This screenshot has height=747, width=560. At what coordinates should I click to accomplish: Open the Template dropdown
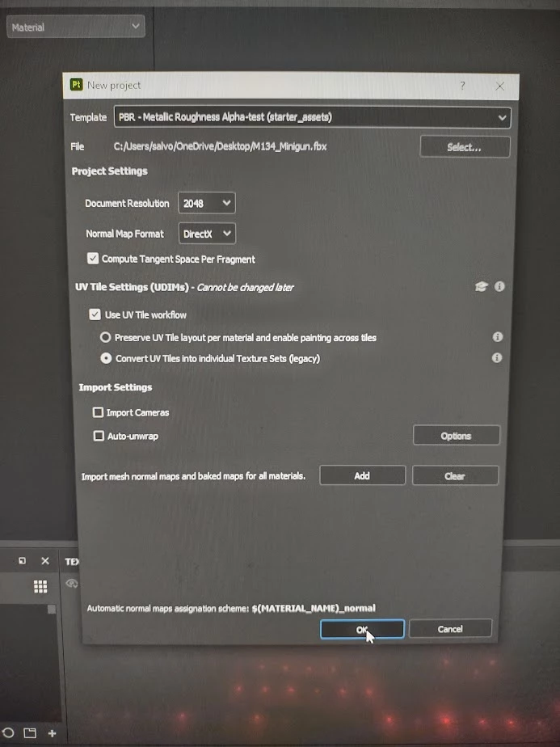[313, 117]
